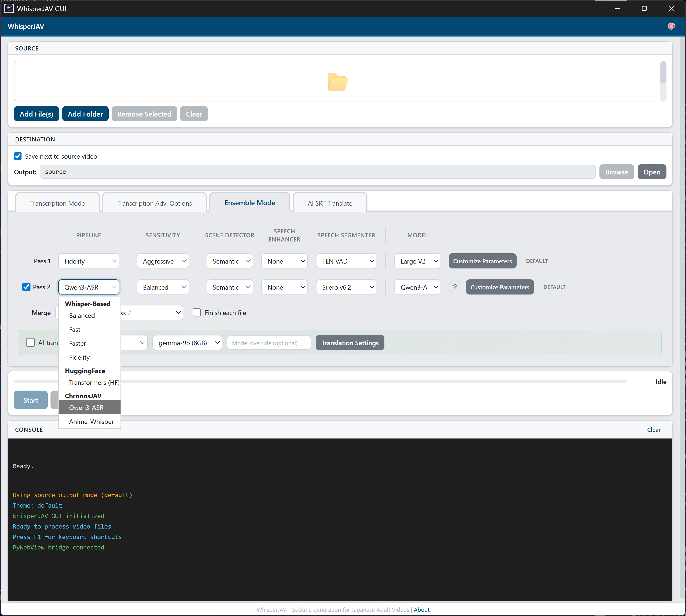686x616 pixels.
Task: Click the WhisperJAV icon in the title bar
Action: [9, 8]
